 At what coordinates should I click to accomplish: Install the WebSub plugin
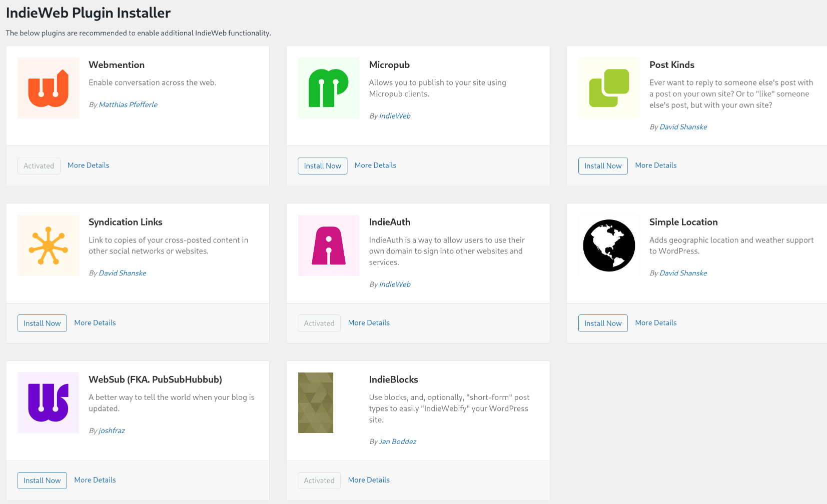pyautogui.click(x=42, y=480)
